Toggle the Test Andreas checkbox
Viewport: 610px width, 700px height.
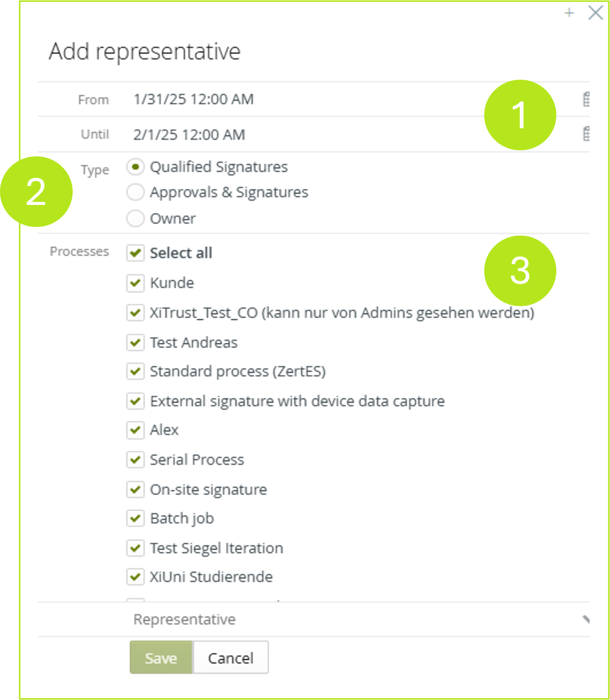[135, 343]
